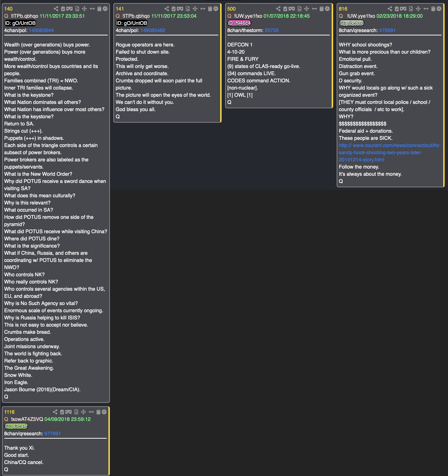
Task: Click ID abc8a6 badge on post 816
Action: pos(351,23)
